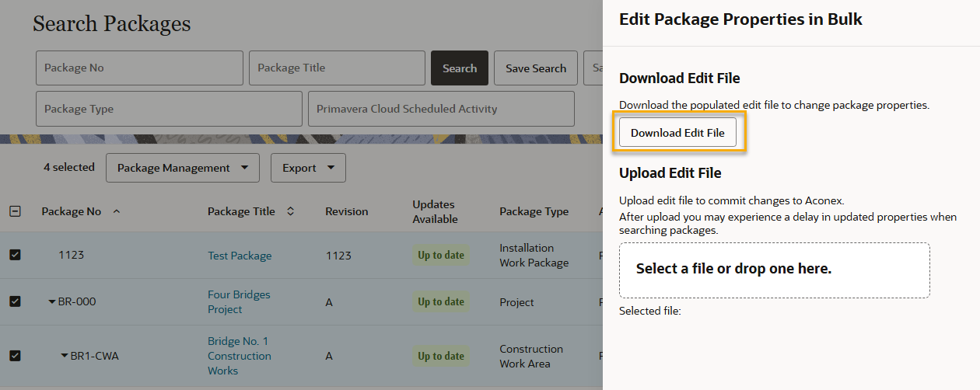The height and width of the screenshot is (390, 980).
Task: Click into the Package Title field
Action: click(337, 68)
